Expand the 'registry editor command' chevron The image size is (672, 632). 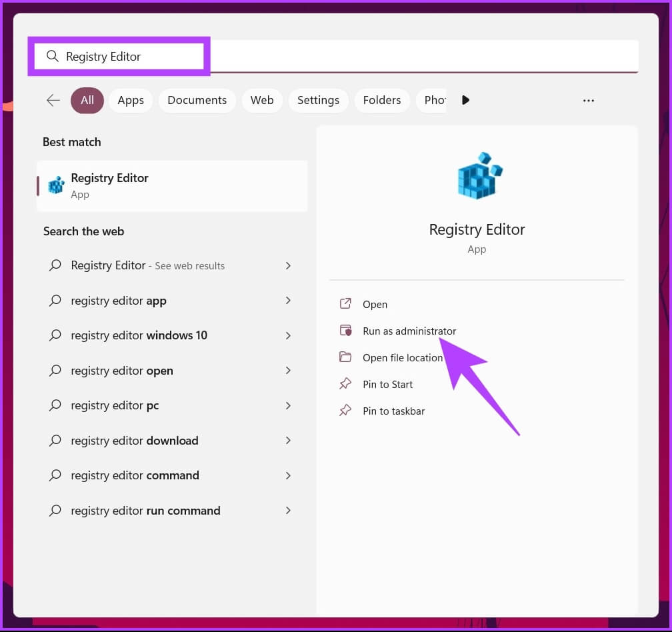coord(288,475)
